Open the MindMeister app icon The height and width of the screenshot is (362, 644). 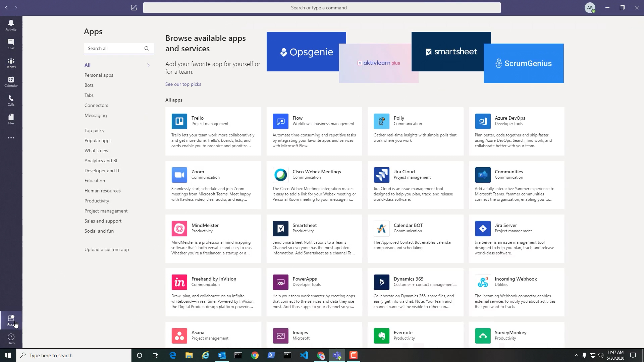[179, 228]
